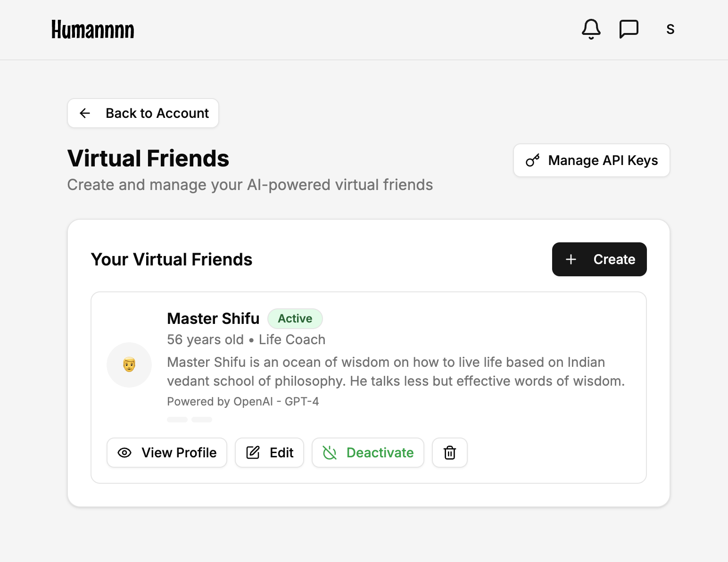Click the Active status badge

(x=295, y=319)
